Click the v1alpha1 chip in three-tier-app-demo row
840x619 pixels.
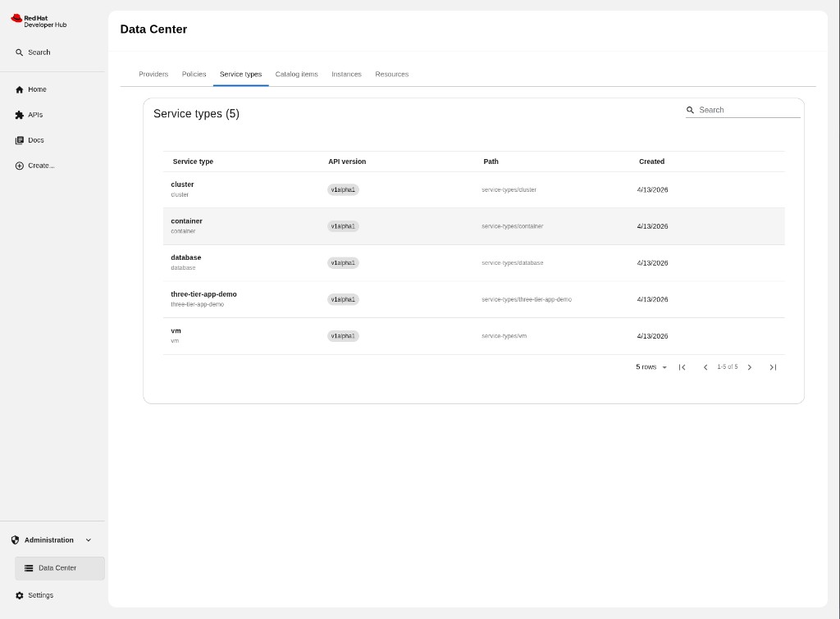[x=343, y=300]
